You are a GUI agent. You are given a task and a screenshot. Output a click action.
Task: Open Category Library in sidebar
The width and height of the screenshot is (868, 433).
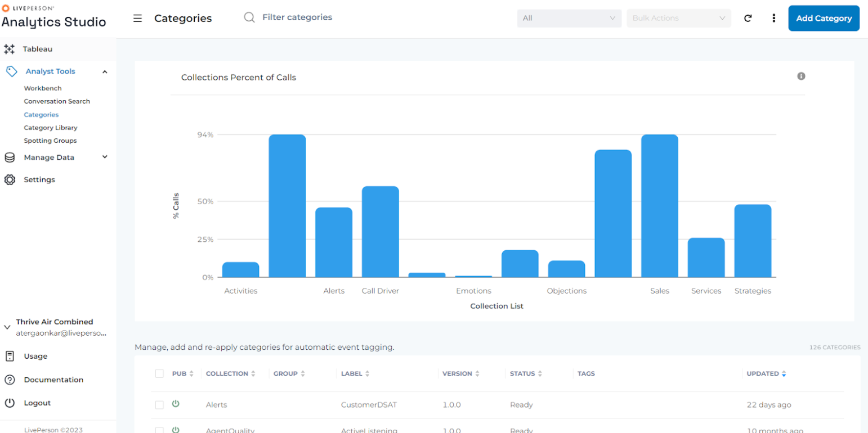tap(51, 128)
